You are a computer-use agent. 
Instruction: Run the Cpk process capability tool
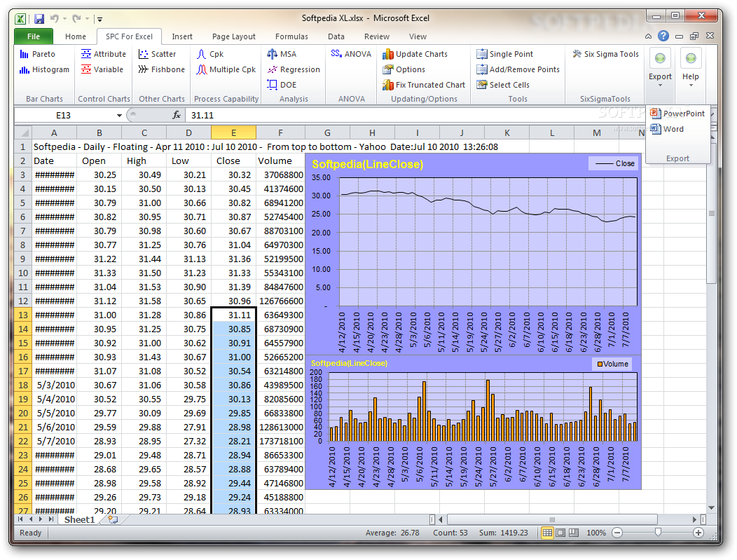[210, 54]
